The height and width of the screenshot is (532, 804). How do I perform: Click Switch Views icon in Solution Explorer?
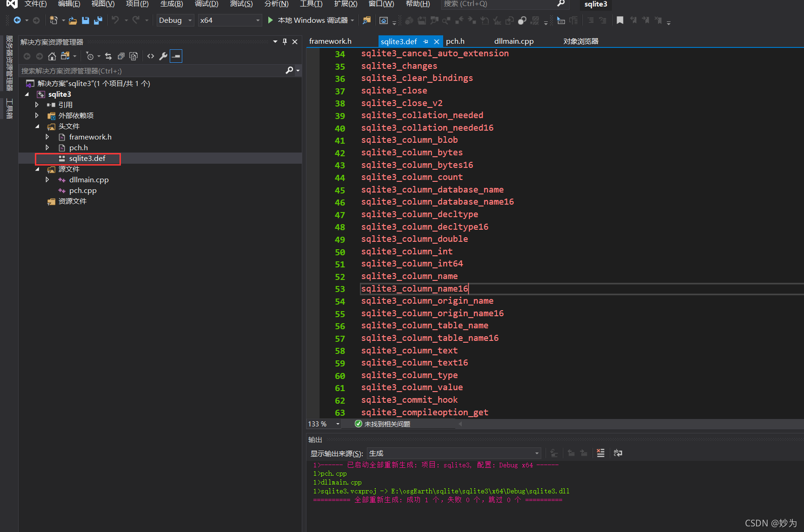[x=65, y=56]
